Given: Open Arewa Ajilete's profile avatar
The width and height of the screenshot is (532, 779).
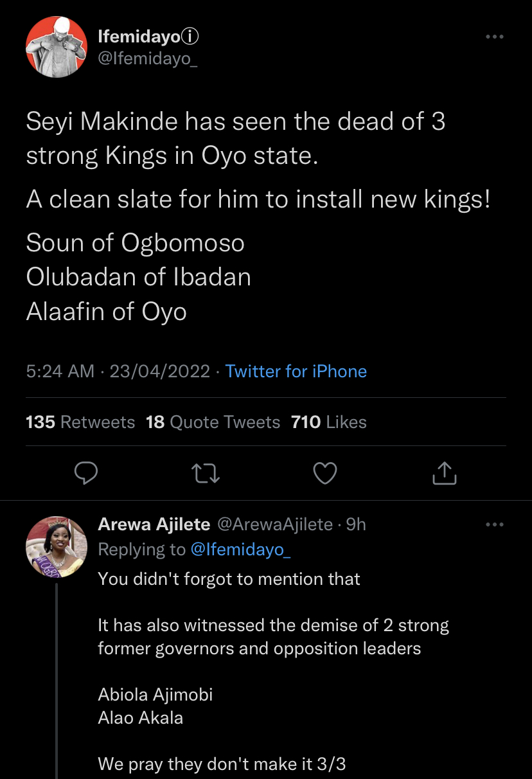Looking at the screenshot, I should coord(56,547).
